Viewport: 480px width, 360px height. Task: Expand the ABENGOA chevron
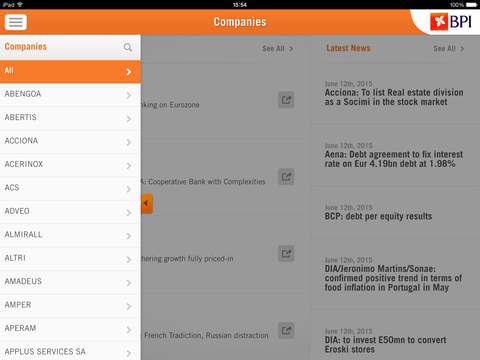(x=129, y=96)
